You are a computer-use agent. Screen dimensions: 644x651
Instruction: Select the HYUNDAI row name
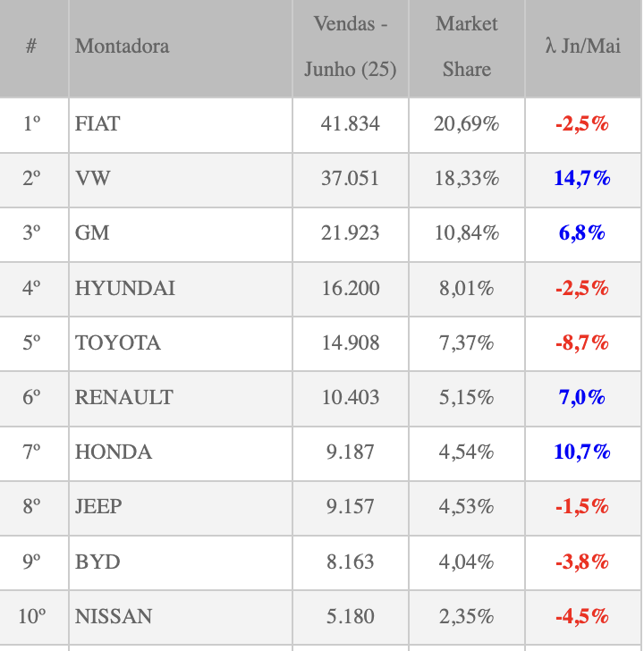pos(125,288)
